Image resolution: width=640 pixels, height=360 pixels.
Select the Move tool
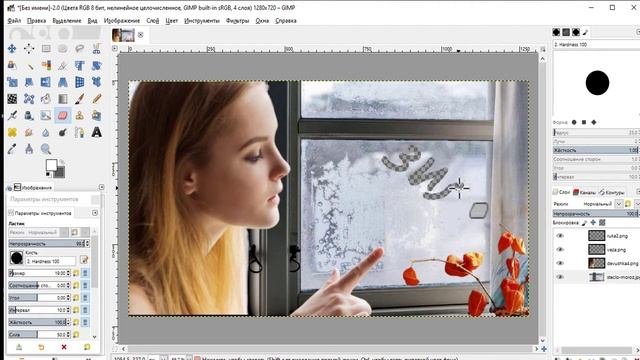tap(12, 49)
